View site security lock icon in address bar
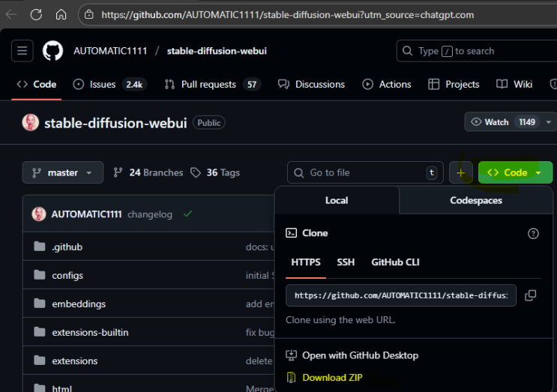The height and width of the screenshot is (392, 557). (88, 14)
